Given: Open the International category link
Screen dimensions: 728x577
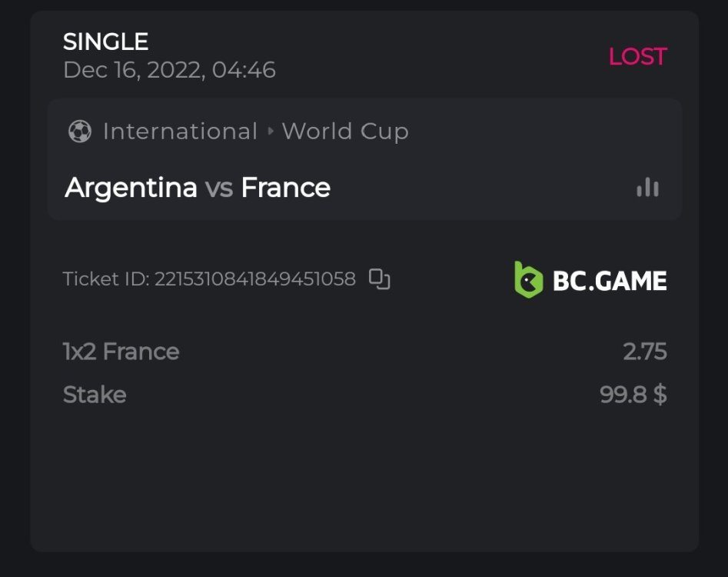Looking at the screenshot, I should (x=180, y=132).
